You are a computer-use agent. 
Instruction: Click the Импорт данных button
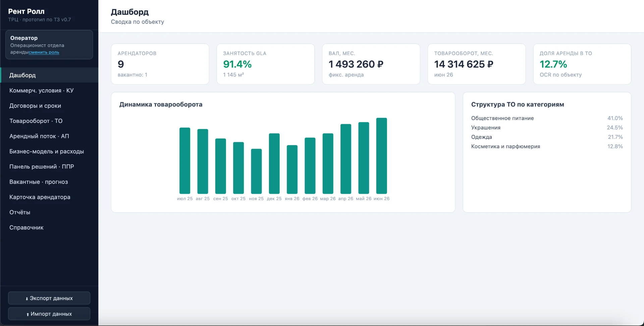point(49,314)
